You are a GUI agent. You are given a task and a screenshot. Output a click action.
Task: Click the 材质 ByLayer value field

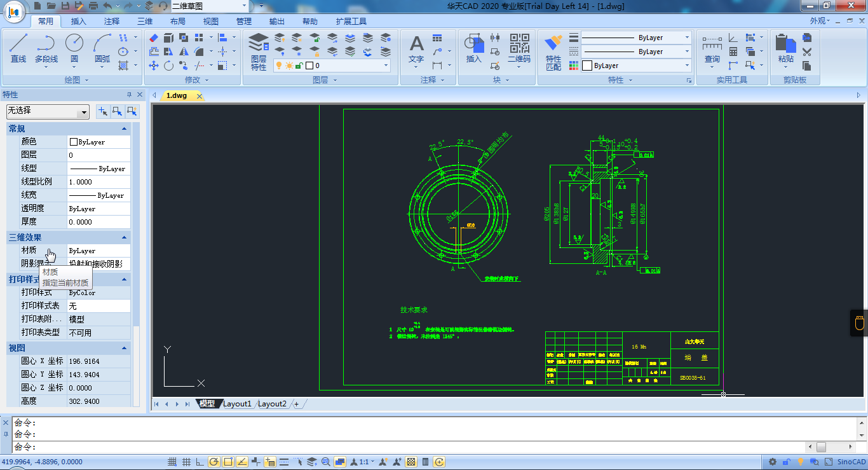tap(98, 251)
